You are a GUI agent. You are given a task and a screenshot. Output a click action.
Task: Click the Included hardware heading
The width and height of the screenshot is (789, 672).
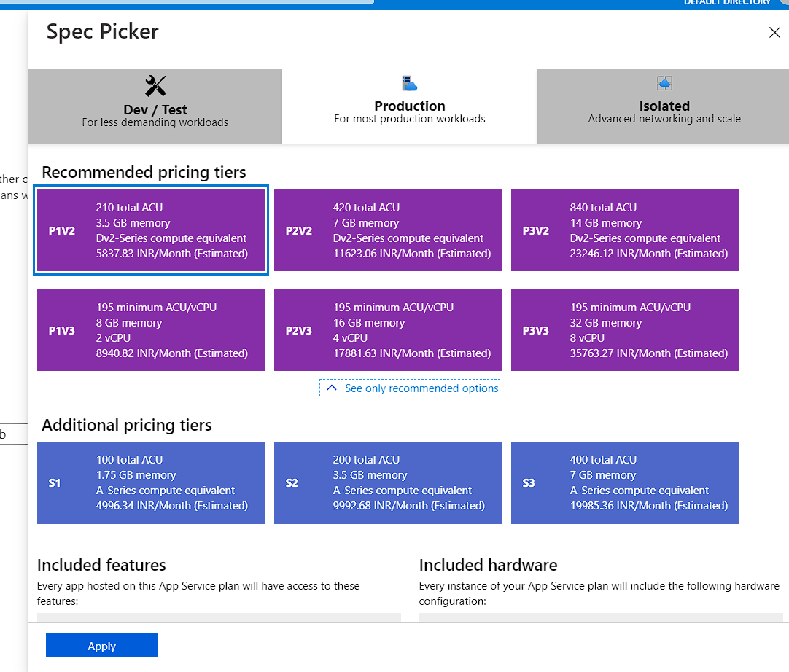488,565
